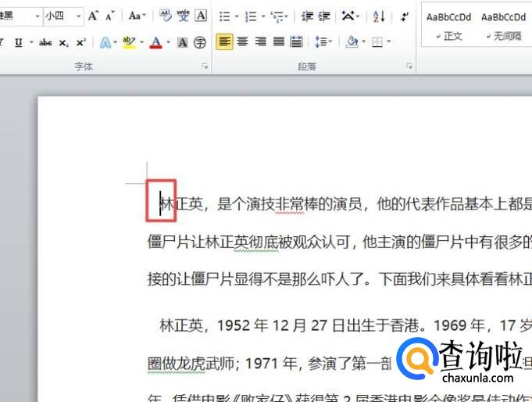Expand the underline style dropdown arrow
The width and height of the screenshot is (532, 402).
tap(31, 42)
